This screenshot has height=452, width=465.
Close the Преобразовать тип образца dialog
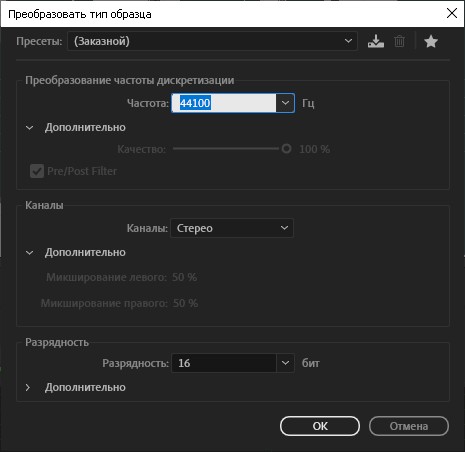(x=452, y=13)
